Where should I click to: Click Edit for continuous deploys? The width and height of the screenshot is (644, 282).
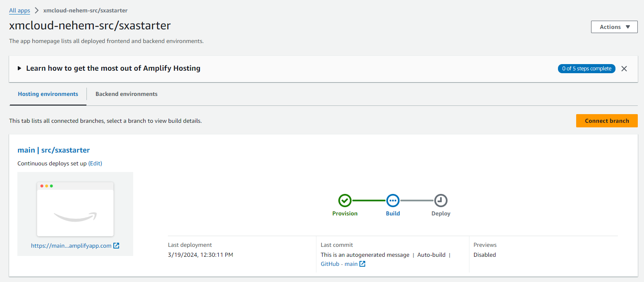click(x=95, y=163)
